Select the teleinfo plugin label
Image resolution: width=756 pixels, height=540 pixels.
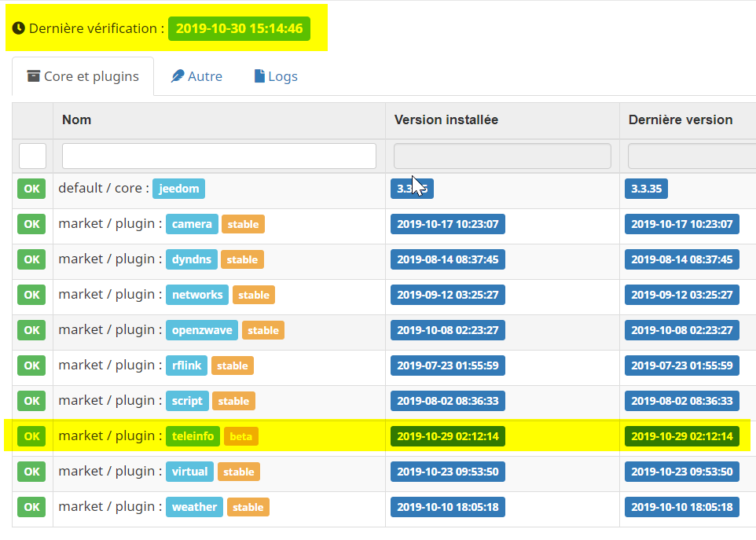pyautogui.click(x=193, y=436)
